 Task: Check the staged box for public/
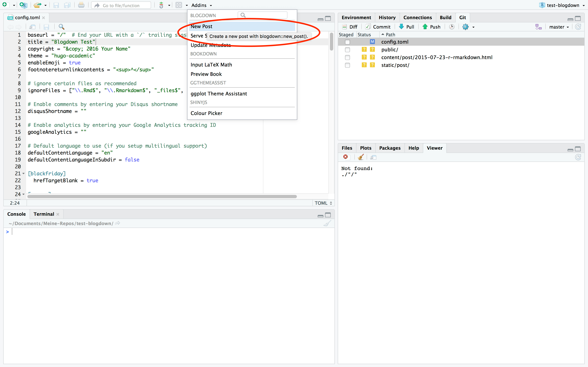(347, 50)
